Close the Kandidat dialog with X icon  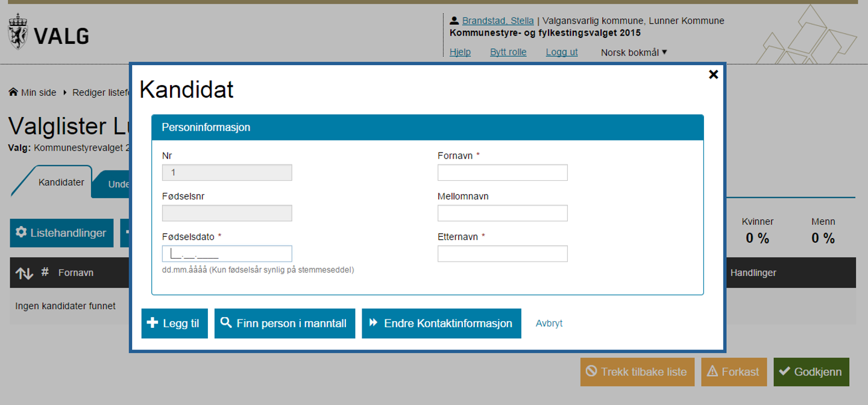click(713, 74)
